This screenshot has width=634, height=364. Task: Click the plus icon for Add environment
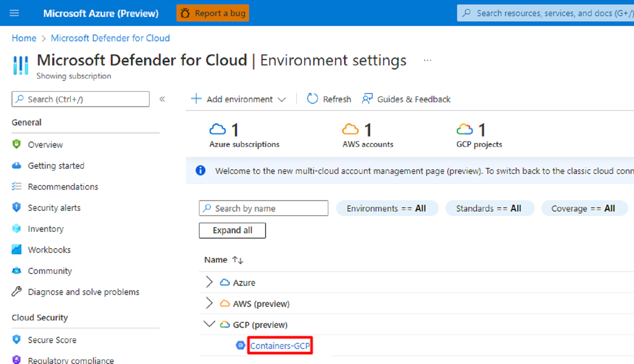click(196, 99)
